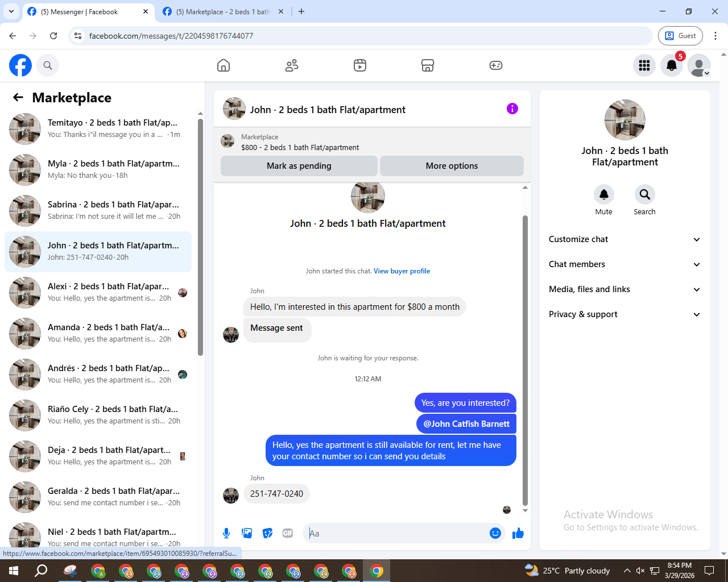728x582 pixels.
Task: Open a new browser tab with plus icon
Action: click(x=301, y=11)
